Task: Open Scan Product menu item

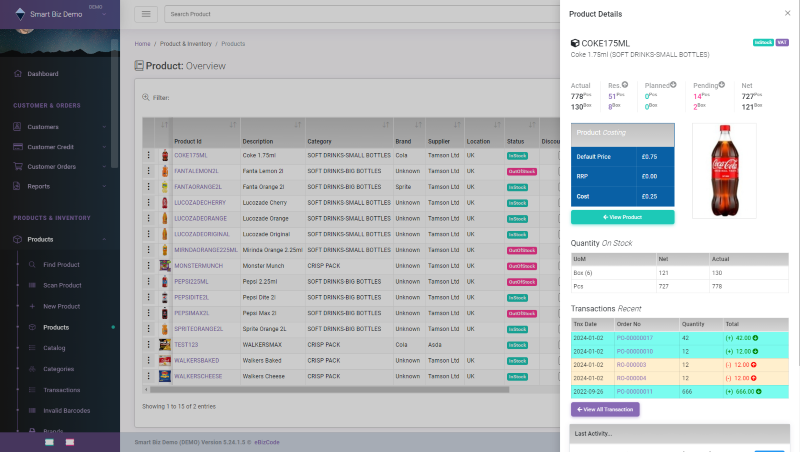Action: point(62,286)
